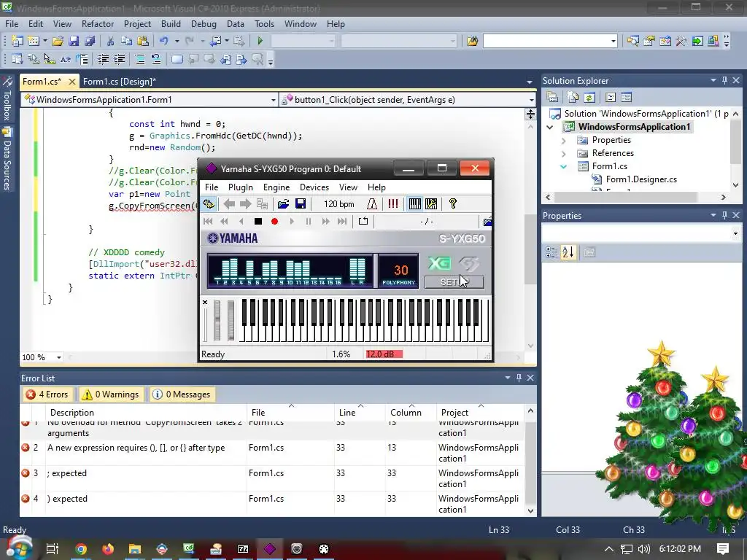Click the New Project toolbar icon
This screenshot has width=747, height=560.
point(18,41)
